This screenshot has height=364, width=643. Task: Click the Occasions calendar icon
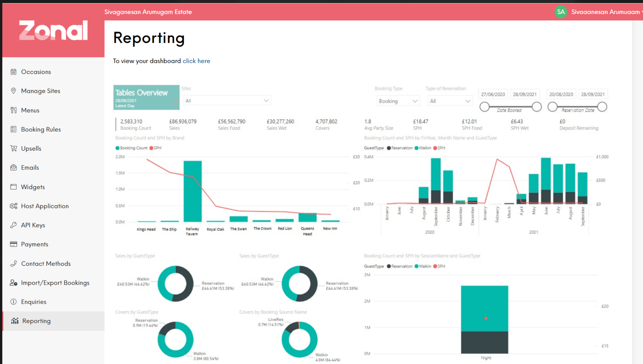tap(13, 72)
